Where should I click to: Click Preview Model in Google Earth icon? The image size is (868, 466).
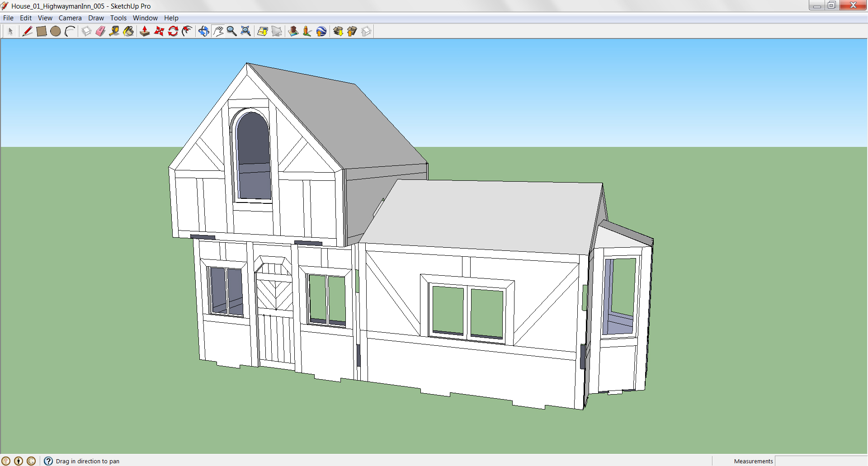[321, 31]
